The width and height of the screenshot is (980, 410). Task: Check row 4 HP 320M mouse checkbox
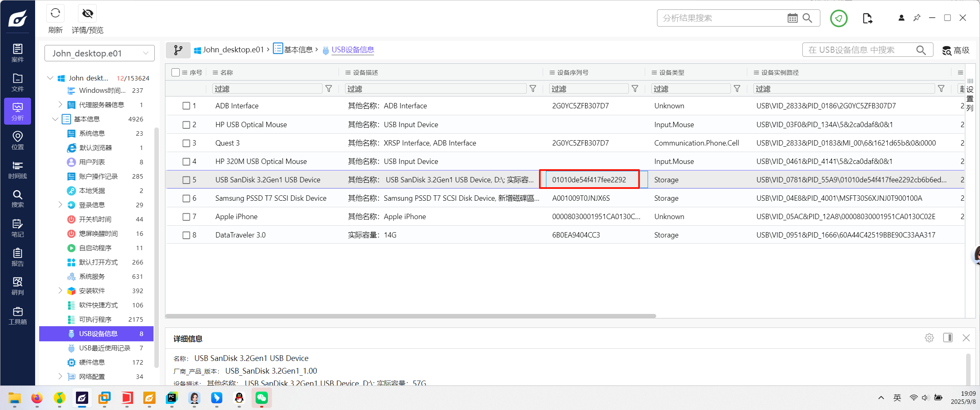tap(186, 161)
